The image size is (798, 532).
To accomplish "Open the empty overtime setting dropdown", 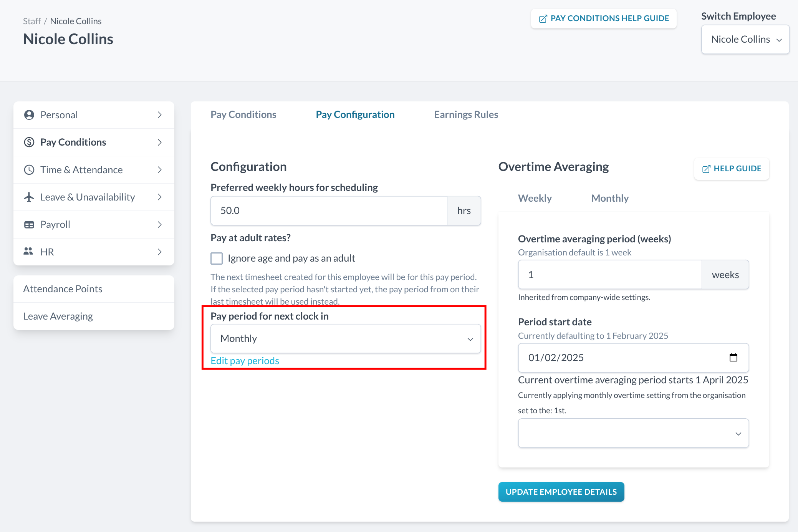I will coord(633,433).
